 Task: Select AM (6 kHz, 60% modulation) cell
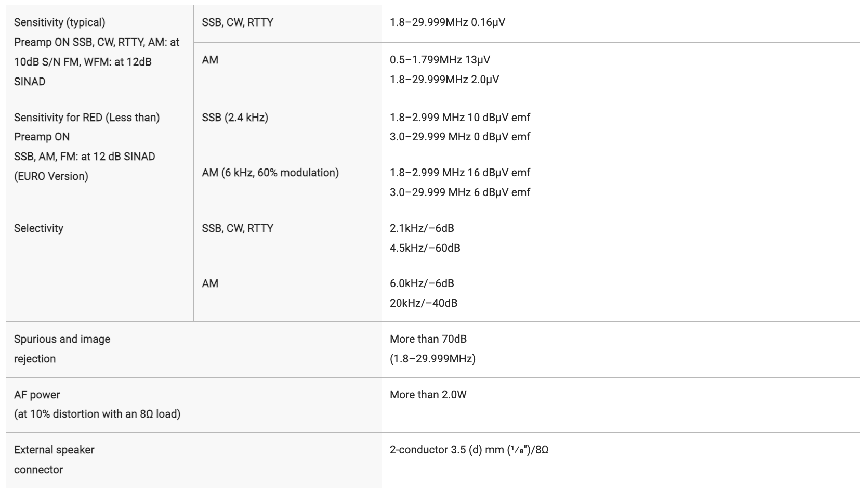point(287,183)
